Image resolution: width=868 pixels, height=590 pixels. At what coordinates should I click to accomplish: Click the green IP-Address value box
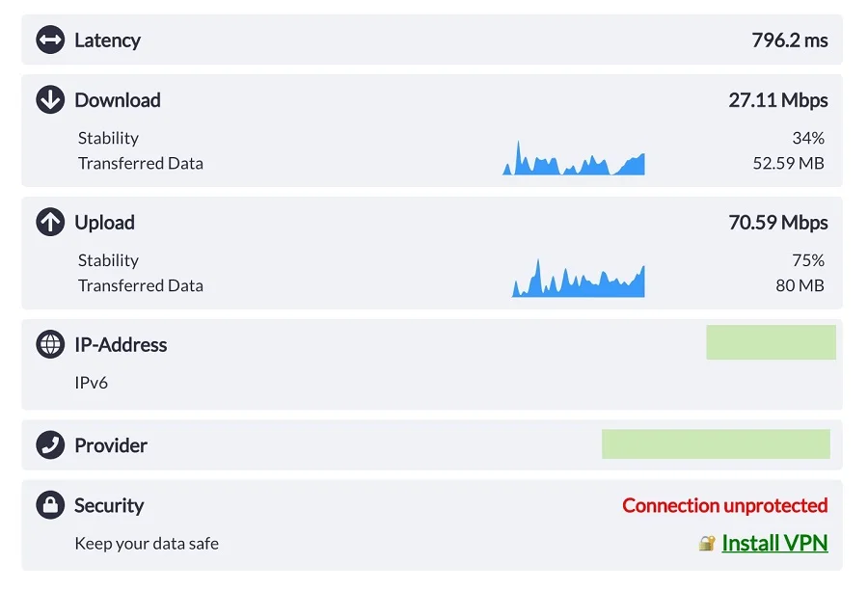coord(771,342)
